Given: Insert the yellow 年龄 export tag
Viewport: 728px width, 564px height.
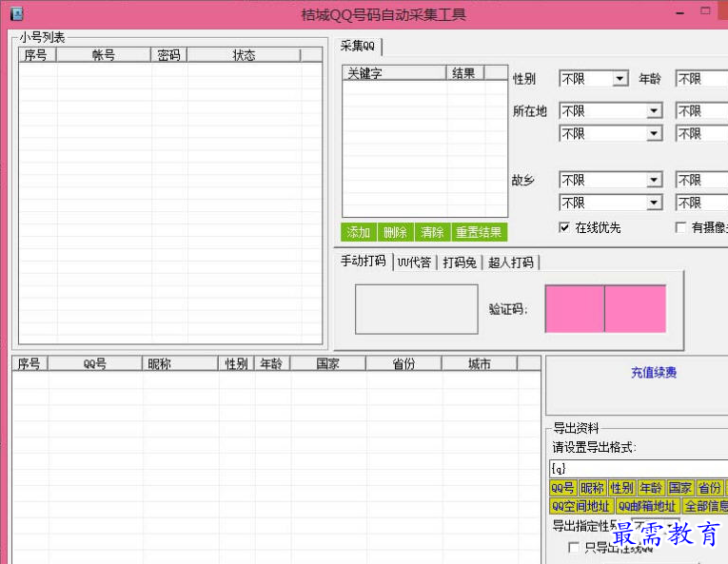Looking at the screenshot, I should pos(651,488).
